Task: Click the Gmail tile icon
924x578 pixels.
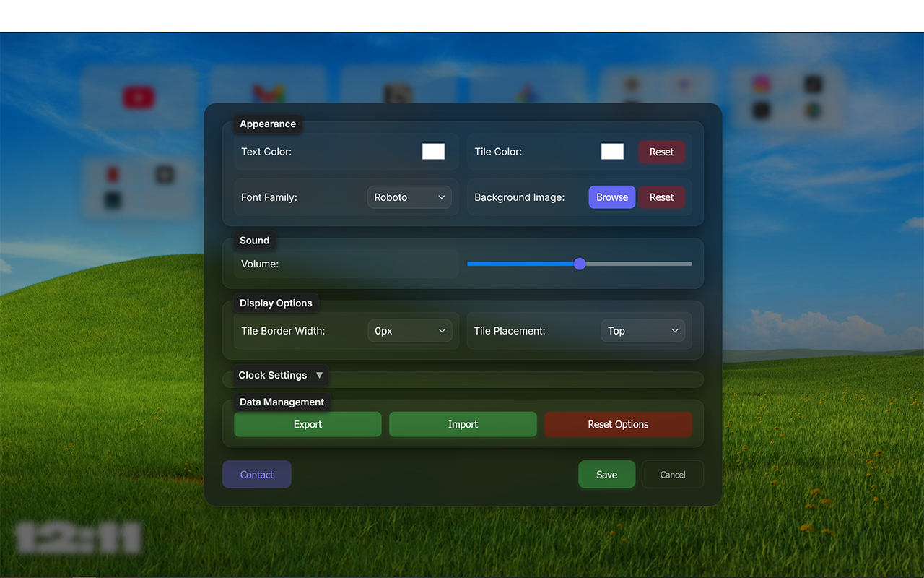Action: [x=268, y=94]
